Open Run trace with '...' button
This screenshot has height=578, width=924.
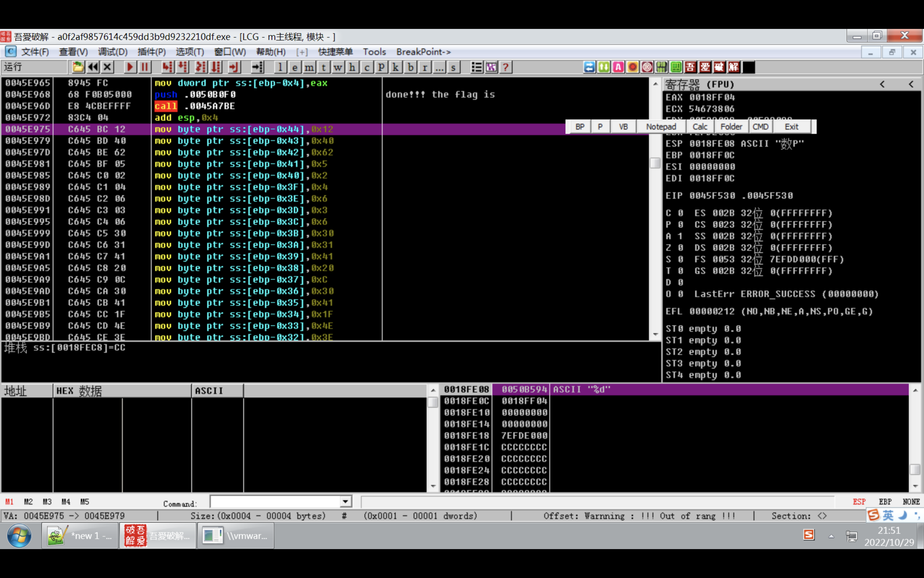tap(439, 67)
